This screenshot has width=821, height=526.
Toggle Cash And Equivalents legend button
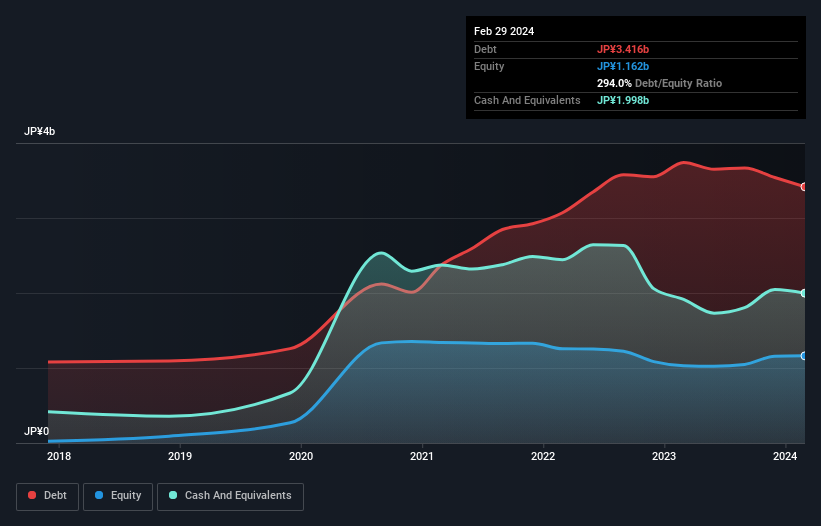(x=230, y=496)
